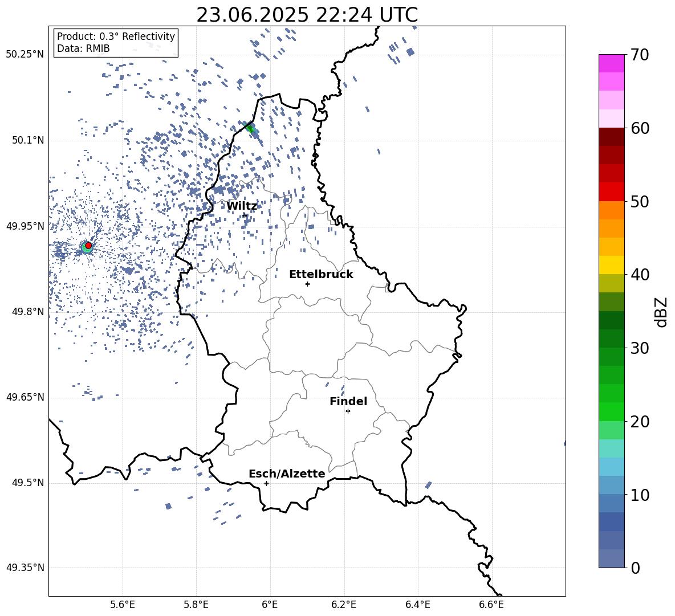Click the red radar site marker
The image size is (675, 616).
[88, 246]
